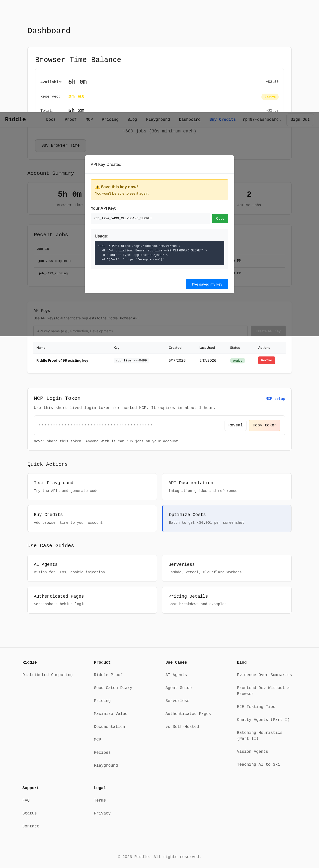Open Frontend Dev Without a Browser link
319x868 pixels.
coord(263,691)
